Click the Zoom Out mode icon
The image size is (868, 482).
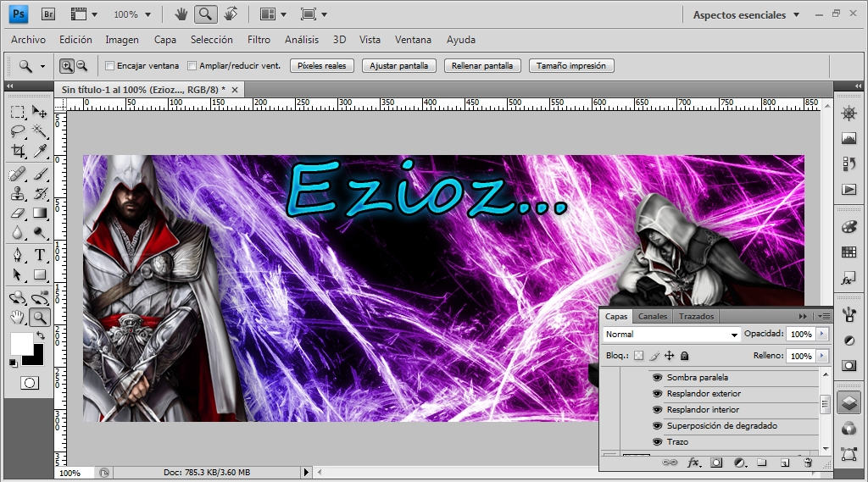[x=82, y=66]
